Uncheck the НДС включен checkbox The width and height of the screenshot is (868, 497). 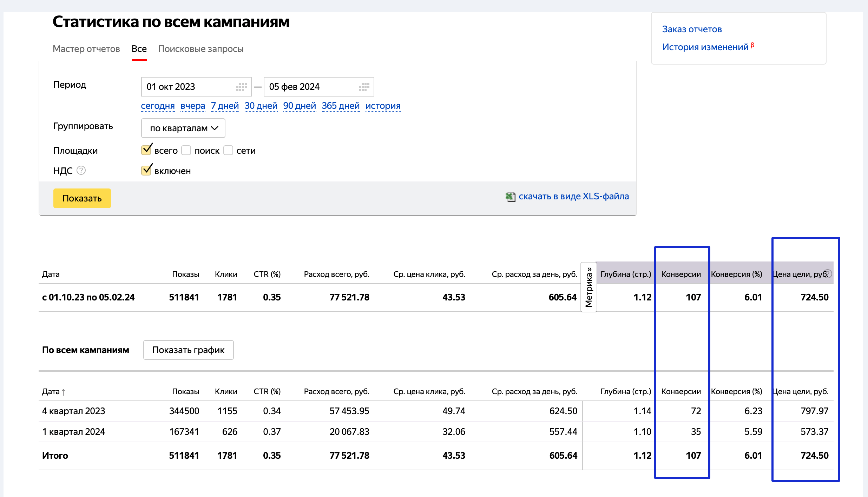(x=146, y=170)
